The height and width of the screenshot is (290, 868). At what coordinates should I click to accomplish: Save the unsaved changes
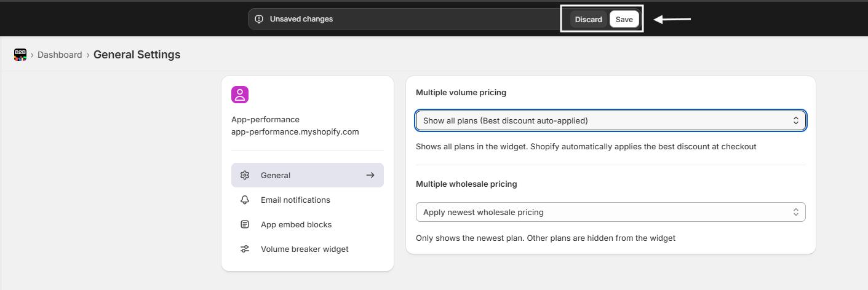point(624,19)
